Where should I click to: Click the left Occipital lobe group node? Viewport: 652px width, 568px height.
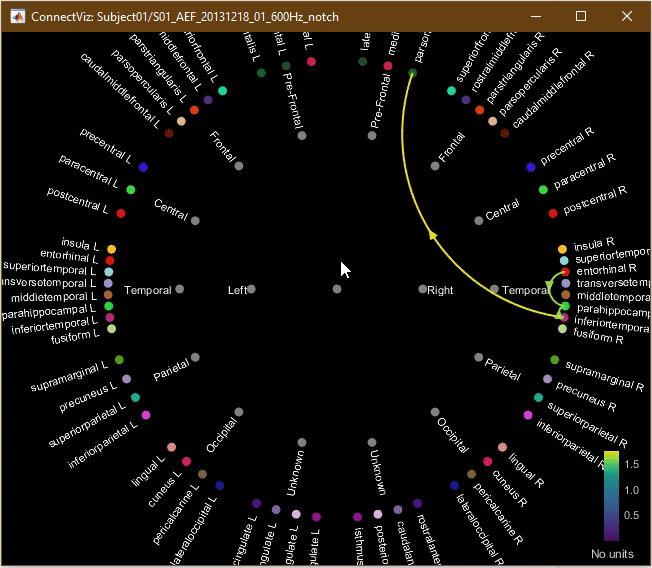(238, 412)
